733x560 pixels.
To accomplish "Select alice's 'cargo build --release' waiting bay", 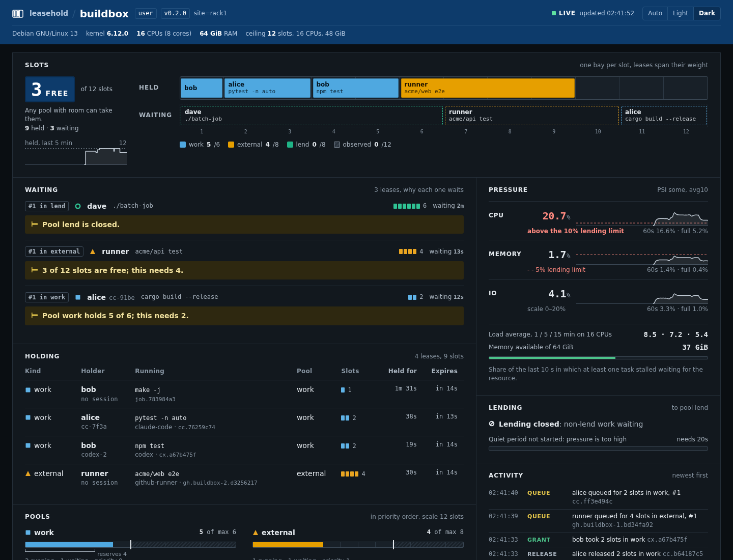I will tap(664, 116).
